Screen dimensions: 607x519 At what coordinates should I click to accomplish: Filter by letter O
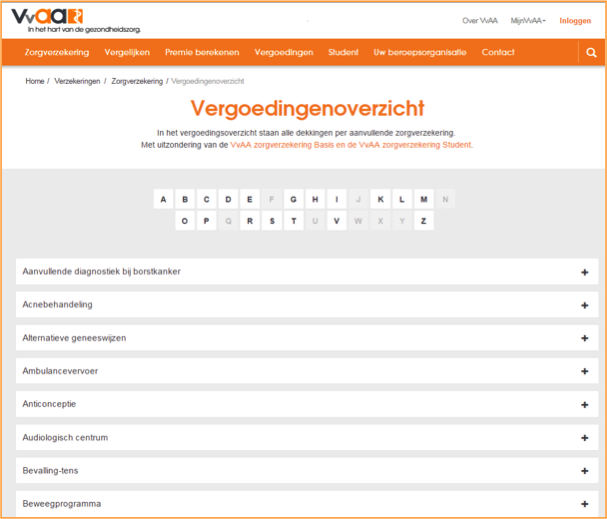click(x=185, y=221)
